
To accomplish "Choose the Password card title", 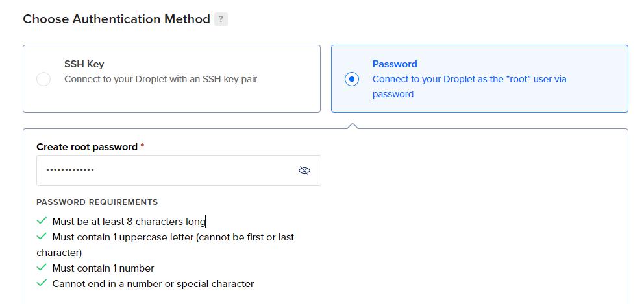I will (395, 64).
